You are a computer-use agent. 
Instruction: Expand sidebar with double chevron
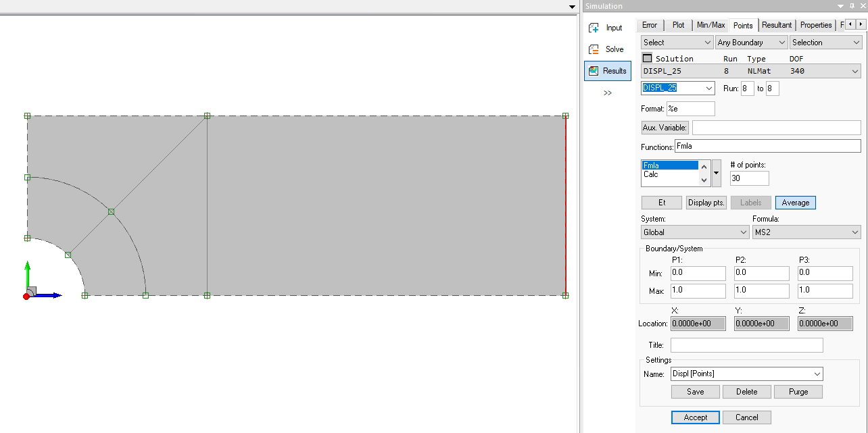click(x=607, y=93)
